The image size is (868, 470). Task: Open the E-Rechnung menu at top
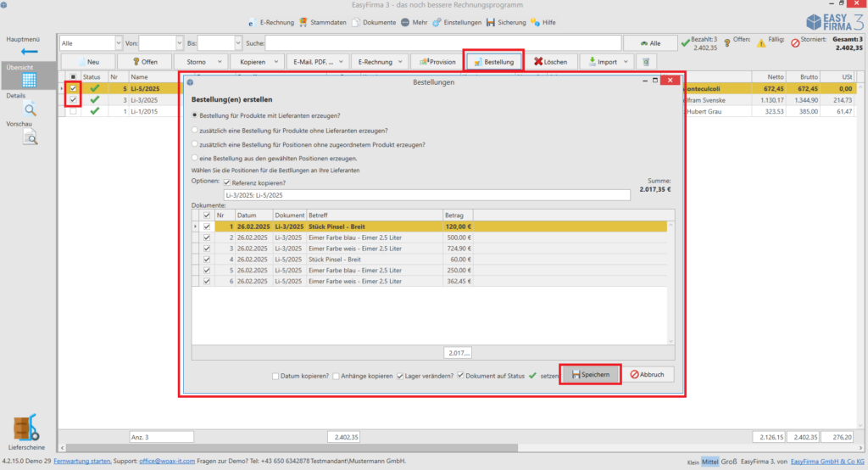(270, 23)
